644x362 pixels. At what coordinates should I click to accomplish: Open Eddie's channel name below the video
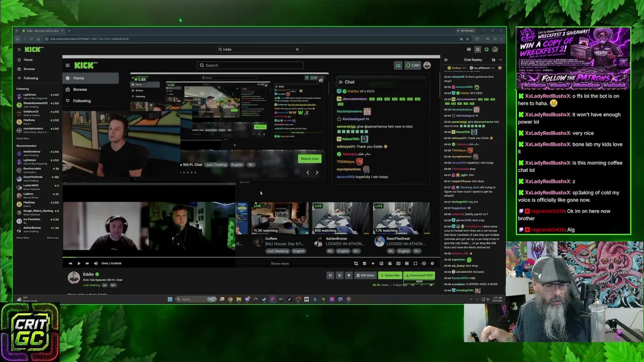pos(88,275)
